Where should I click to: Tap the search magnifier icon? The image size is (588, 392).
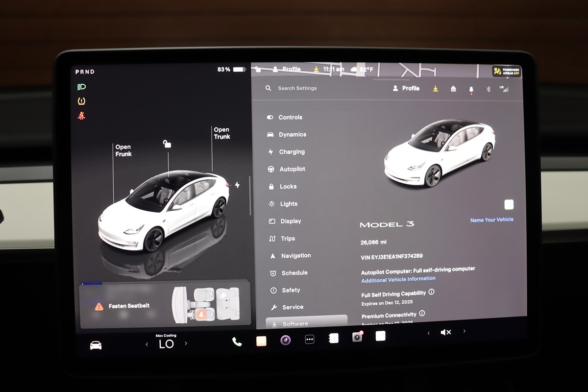tap(268, 88)
